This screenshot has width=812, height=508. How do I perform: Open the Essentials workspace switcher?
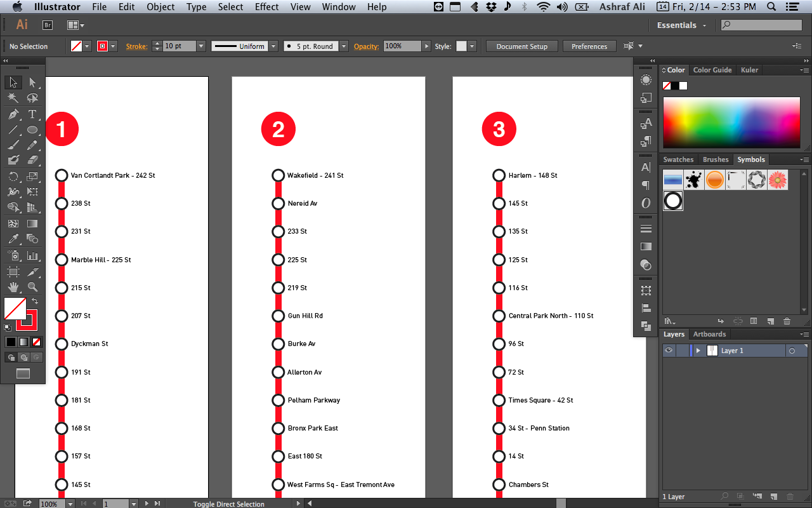(x=681, y=25)
